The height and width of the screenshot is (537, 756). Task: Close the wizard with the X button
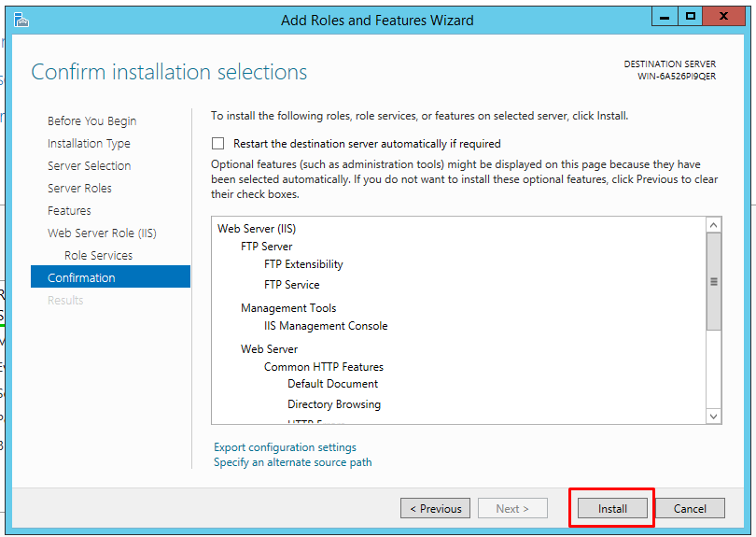click(x=723, y=17)
